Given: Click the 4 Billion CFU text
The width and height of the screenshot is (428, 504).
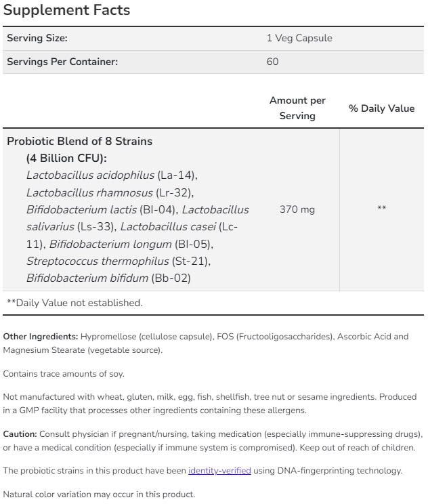Looking at the screenshot, I should point(66,159).
